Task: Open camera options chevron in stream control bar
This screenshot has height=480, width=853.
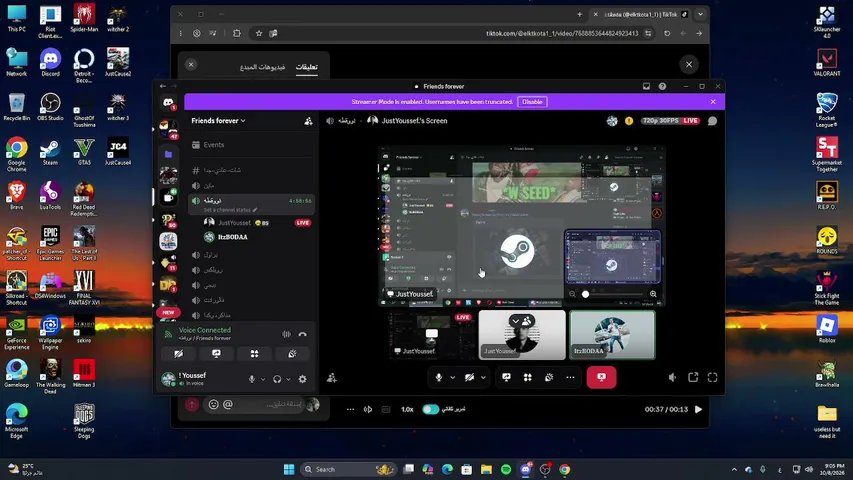Action: click(483, 377)
